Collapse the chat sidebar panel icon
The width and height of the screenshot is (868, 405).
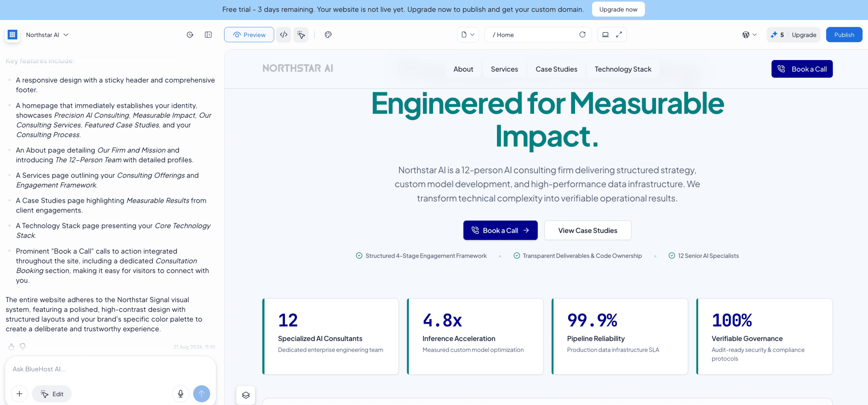click(x=209, y=35)
